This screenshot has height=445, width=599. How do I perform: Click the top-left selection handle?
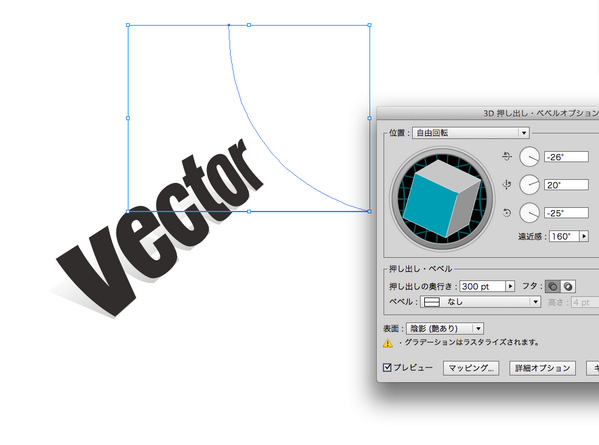(128, 25)
